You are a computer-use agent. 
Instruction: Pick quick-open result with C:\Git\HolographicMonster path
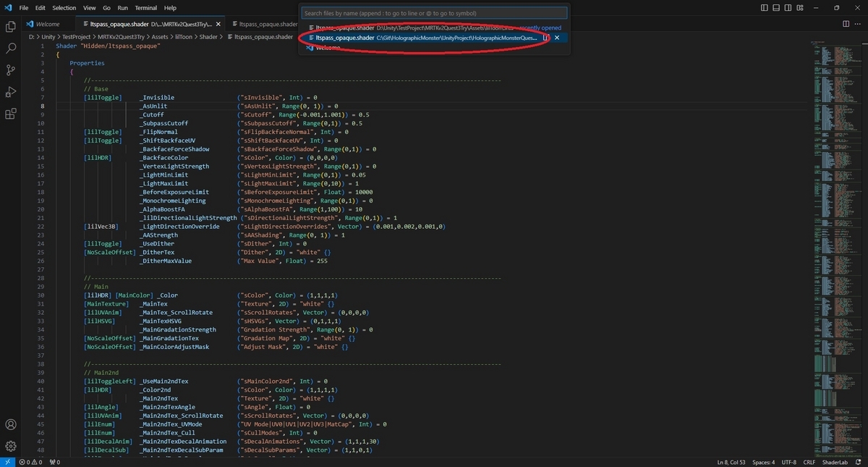click(x=435, y=37)
